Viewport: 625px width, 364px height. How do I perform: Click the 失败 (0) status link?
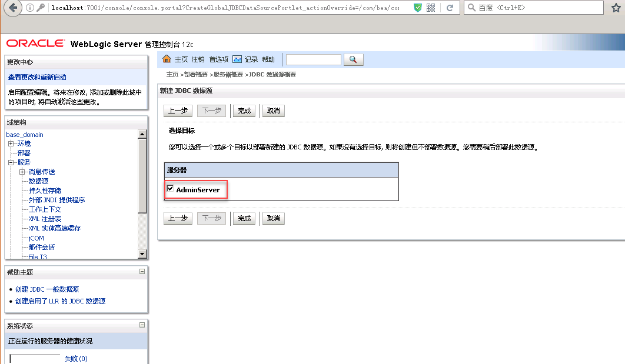[x=76, y=359]
